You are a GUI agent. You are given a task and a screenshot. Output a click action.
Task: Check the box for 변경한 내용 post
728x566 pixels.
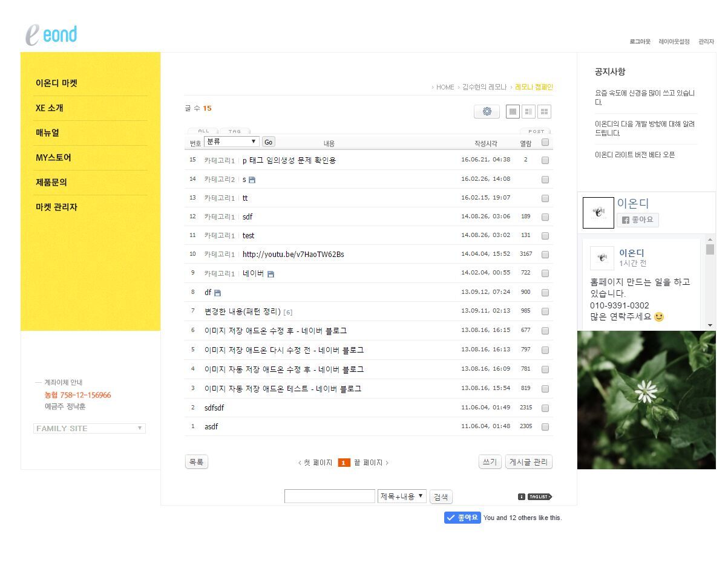(x=545, y=311)
